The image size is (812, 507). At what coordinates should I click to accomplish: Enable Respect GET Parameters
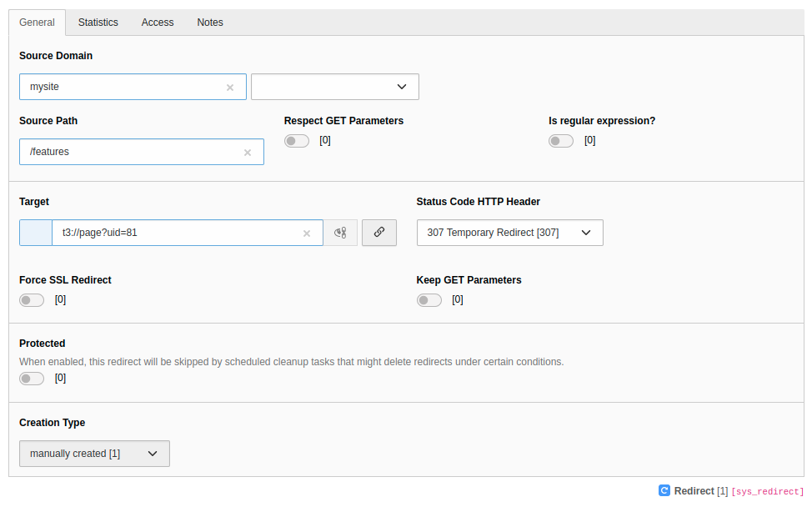[x=297, y=141]
